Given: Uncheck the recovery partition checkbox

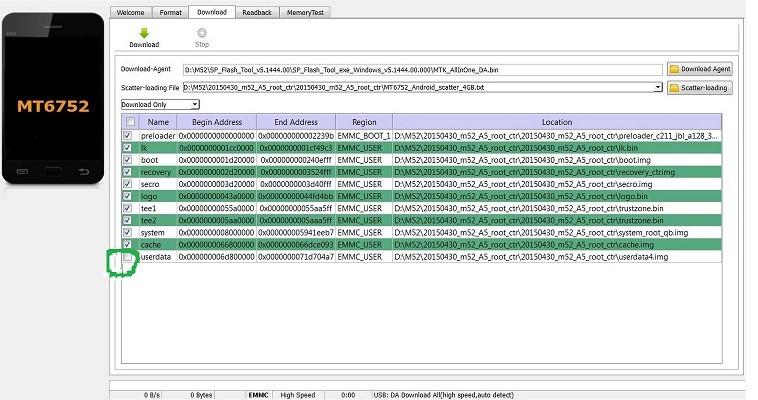Looking at the screenshot, I should coord(128,172).
